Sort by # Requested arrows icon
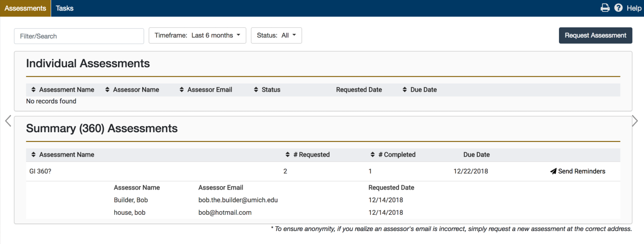The image size is (644, 244). coord(287,154)
